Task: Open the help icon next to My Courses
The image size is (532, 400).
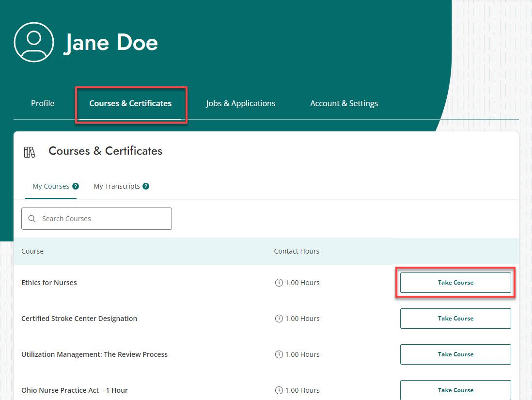Action: [x=76, y=186]
